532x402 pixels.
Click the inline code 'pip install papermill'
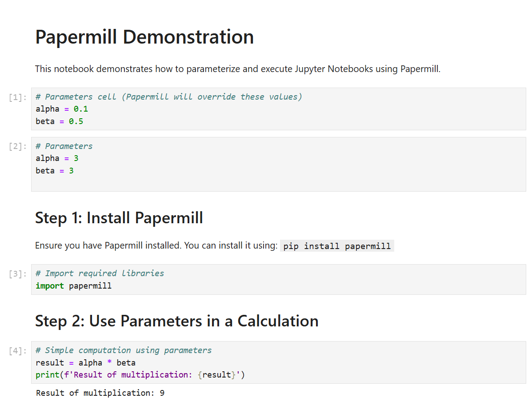(x=337, y=246)
